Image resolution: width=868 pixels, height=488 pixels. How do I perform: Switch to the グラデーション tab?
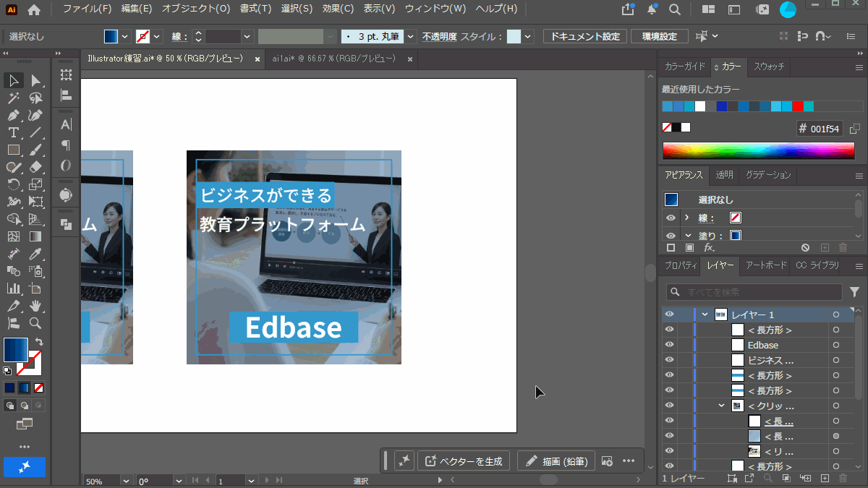[x=767, y=175]
